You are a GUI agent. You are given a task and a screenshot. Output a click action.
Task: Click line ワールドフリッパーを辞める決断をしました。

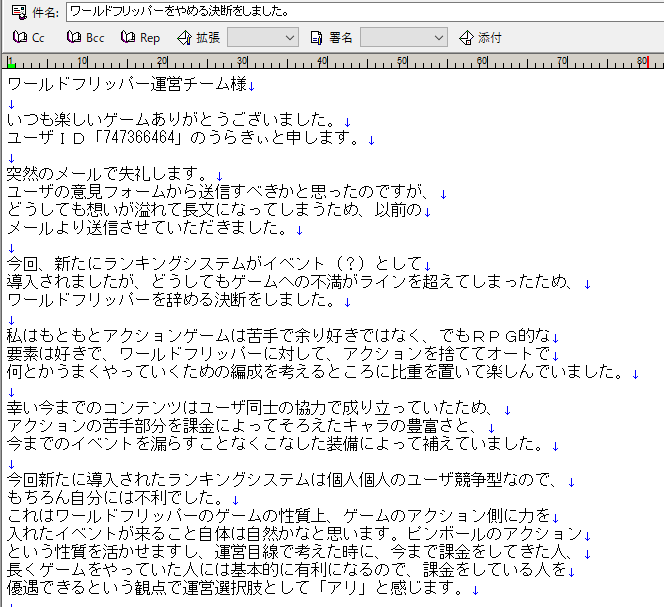173,300
